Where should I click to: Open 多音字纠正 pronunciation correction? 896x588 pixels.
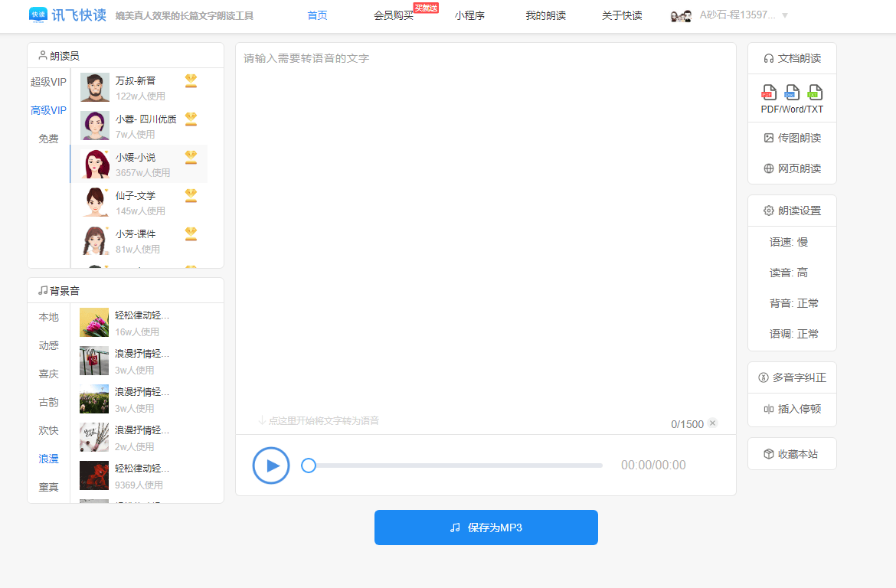pyautogui.click(x=792, y=377)
